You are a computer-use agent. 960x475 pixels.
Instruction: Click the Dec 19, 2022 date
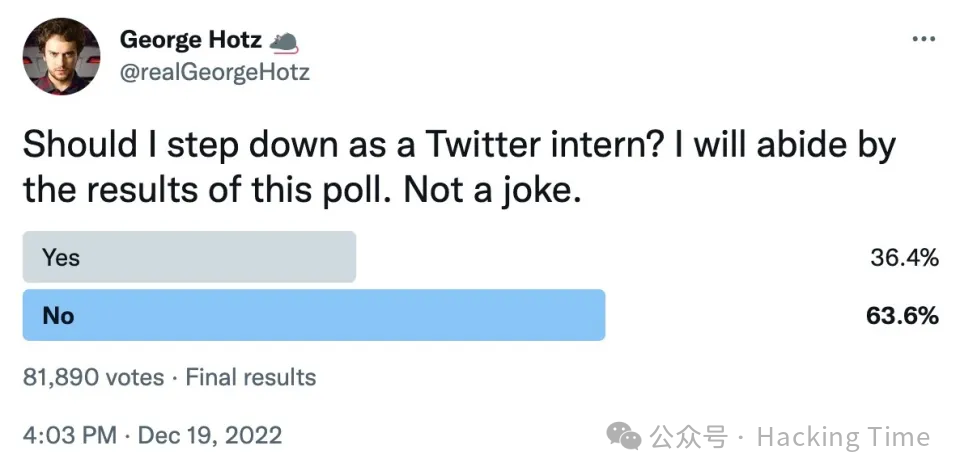point(209,436)
